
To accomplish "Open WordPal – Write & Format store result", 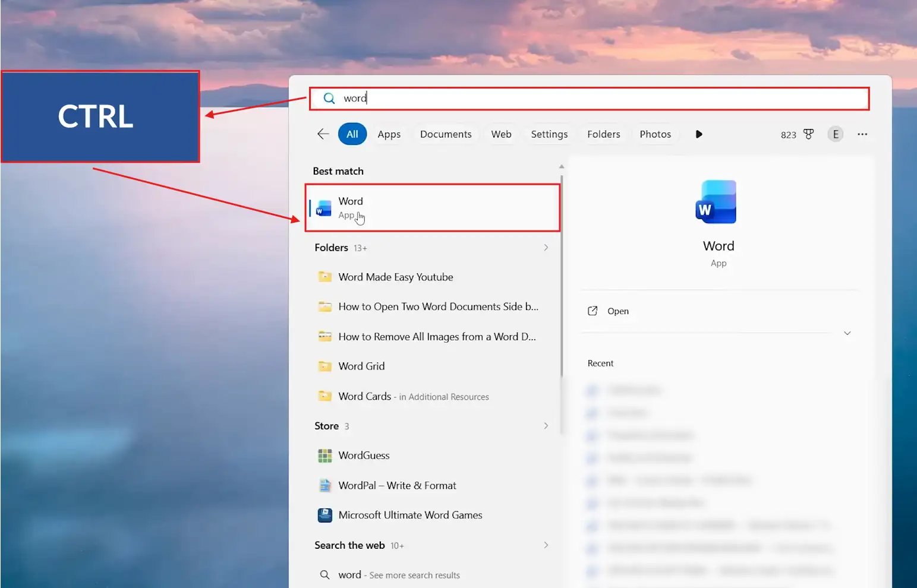I will pos(433,485).
